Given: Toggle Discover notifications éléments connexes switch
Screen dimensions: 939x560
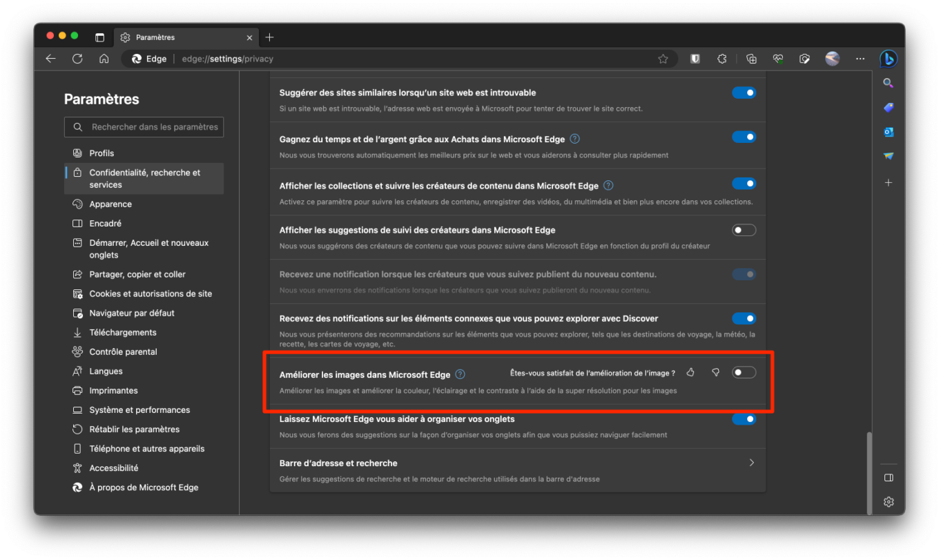Looking at the screenshot, I should click(x=744, y=318).
